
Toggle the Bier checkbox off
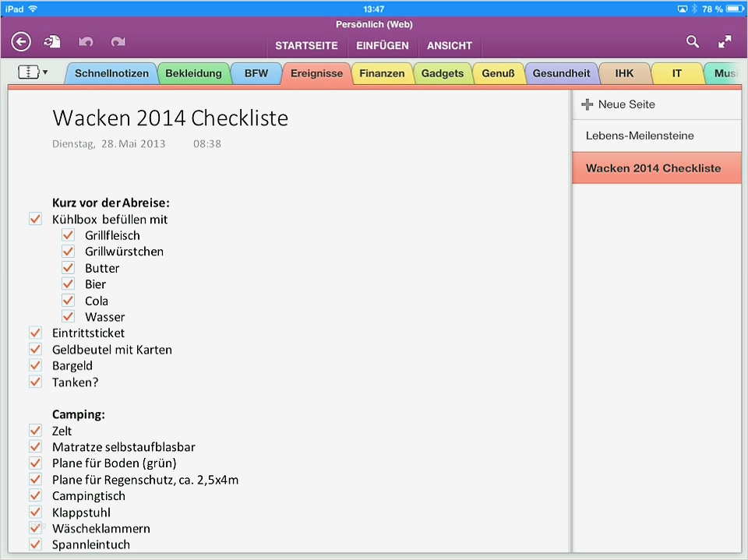[x=68, y=284]
